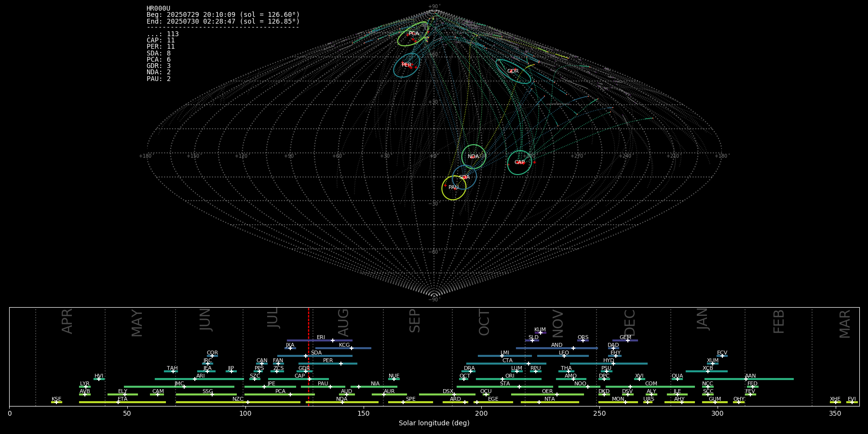Click the HYD shower bar in timeline
This screenshot has height=434, width=868.
609,364
